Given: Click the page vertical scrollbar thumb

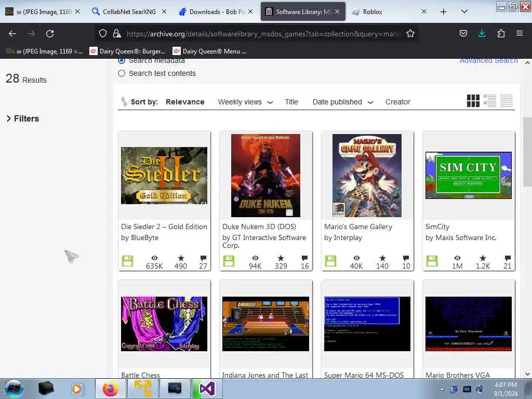Looking at the screenshot, I should (527, 152).
